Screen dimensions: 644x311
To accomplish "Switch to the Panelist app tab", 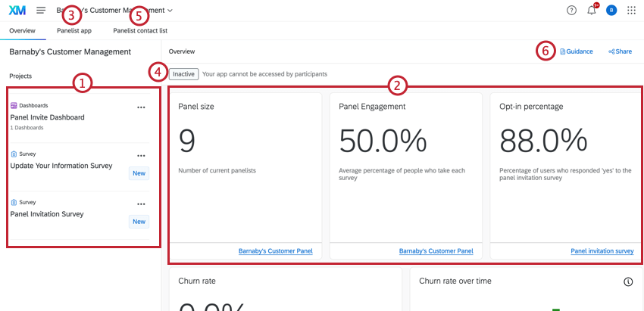I will click(74, 31).
